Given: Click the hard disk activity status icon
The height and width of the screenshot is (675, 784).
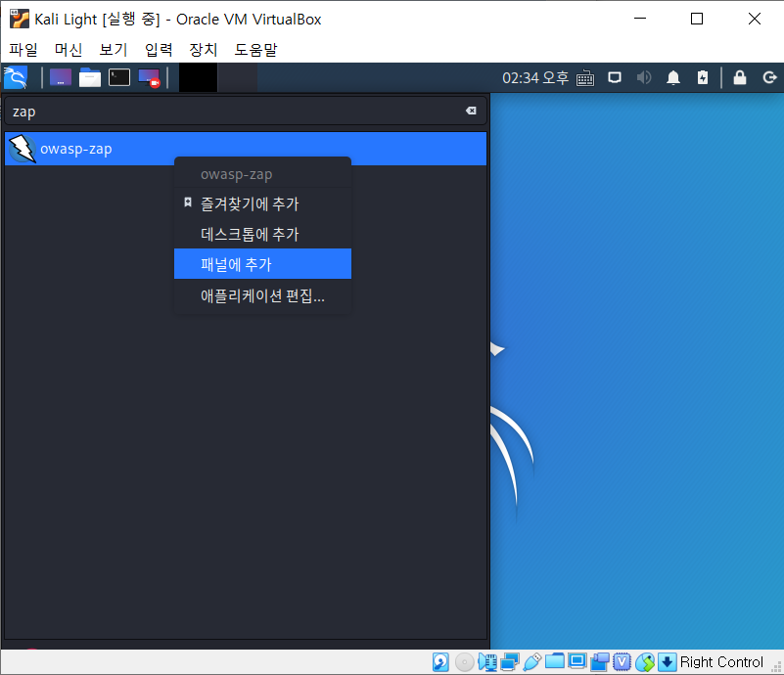Looking at the screenshot, I should click(x=440, y=662).
